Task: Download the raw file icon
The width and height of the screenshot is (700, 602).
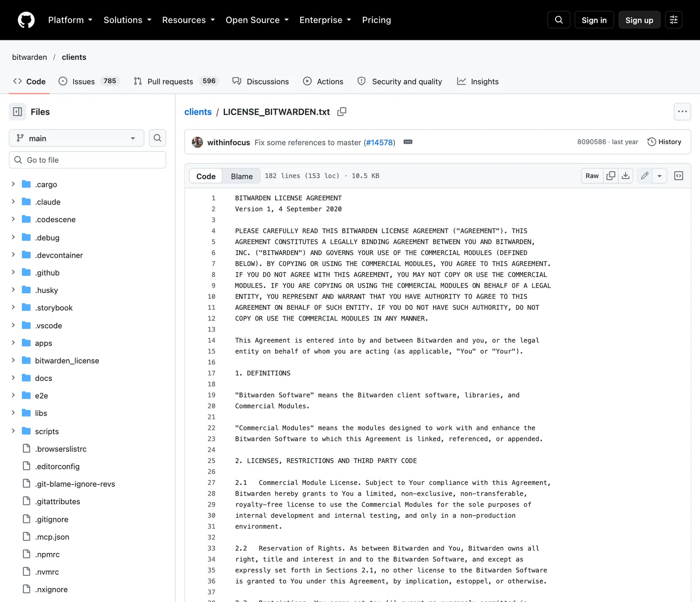Action: pyautogui.click(x=626, y=176)
